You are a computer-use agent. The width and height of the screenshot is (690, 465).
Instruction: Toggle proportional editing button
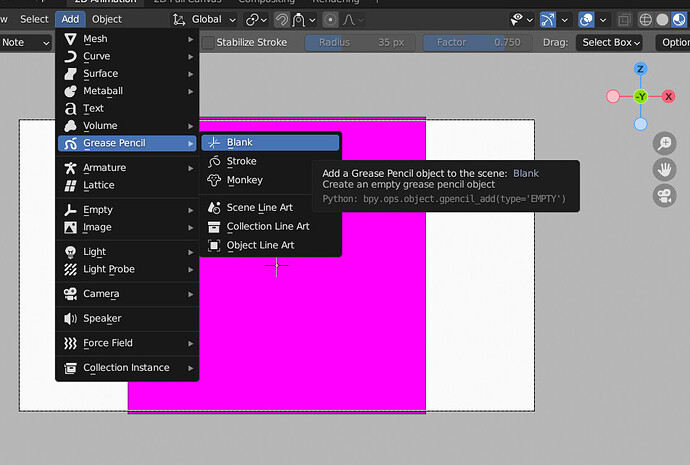[x=330, y=20]
